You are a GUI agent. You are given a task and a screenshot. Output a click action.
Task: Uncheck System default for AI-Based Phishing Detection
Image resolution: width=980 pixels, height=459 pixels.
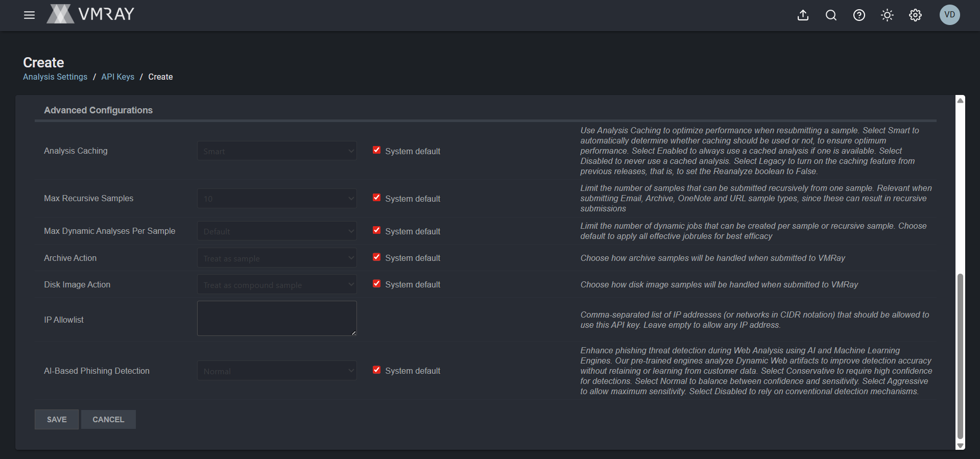click(376, 370)
